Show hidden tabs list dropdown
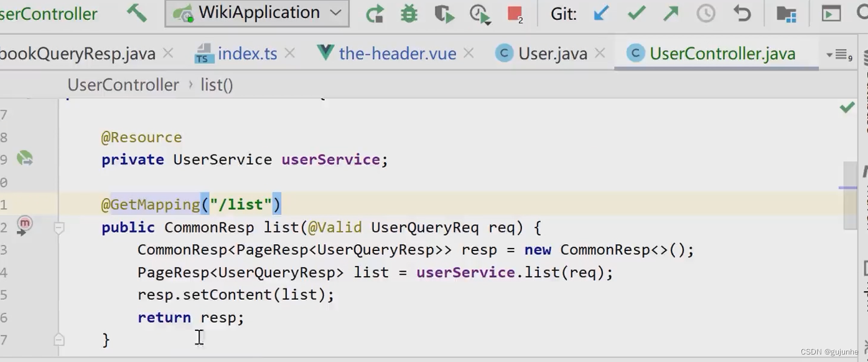Image resolution: width=868 pixels, height=362 pixels. point(839,55)
